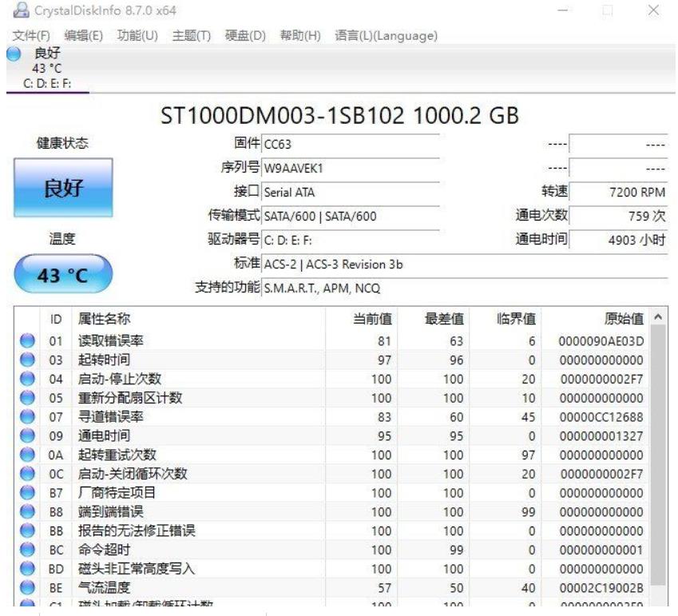Click the interface field Serial ATA
Viewport: 678px width, 616px height.
click(351, 192)
